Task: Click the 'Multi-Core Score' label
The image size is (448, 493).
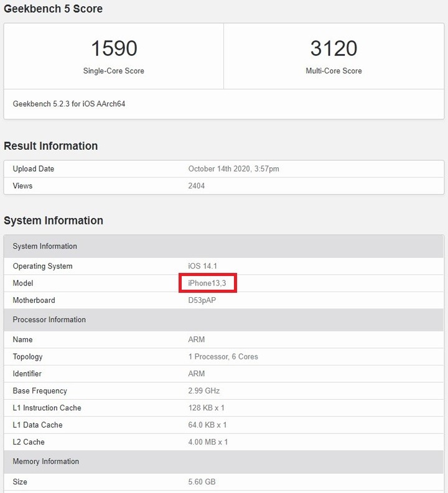Action: pos(334,71)
